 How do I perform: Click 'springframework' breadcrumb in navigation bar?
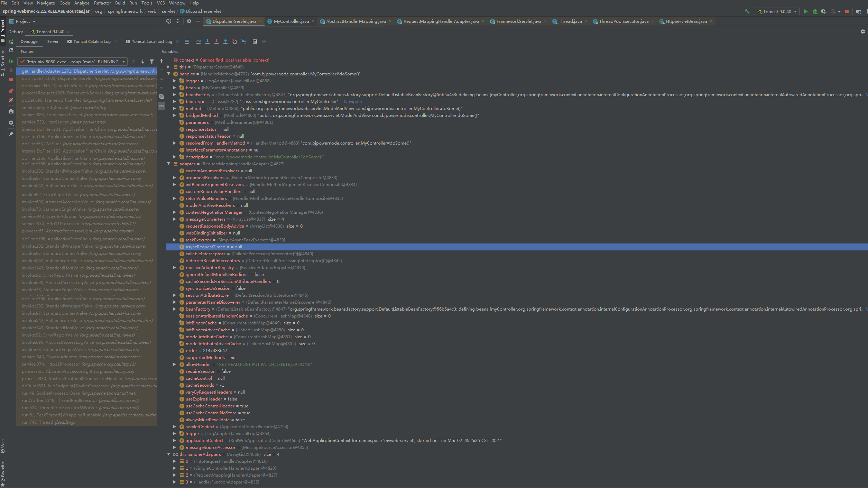coord(125,11)
